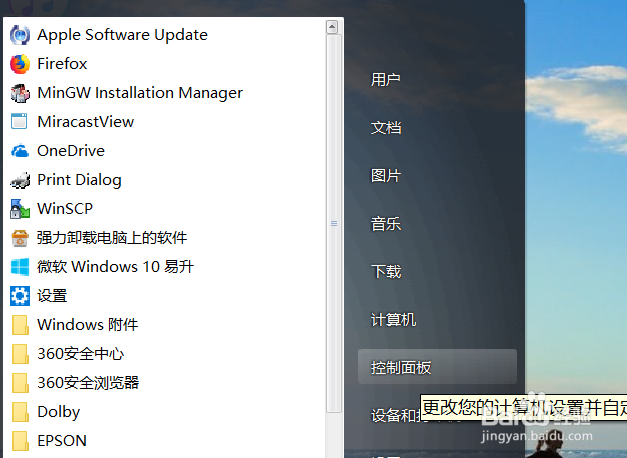Image resolution: width=627 pixels, height=458 pixels.
Task: Open 微软 Windows 10 易升 entry
Action: [x=116, y=267]
